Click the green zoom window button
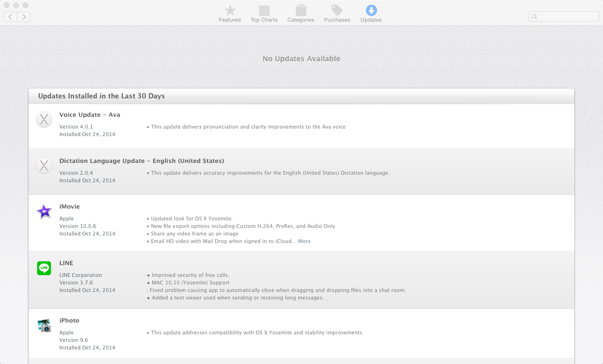This screenshot has height=364, width=603. coord(25,5)
